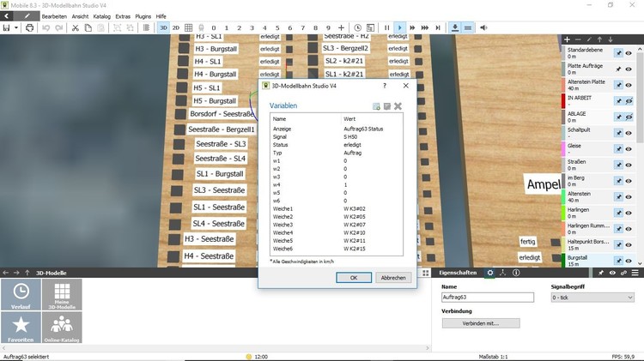The height and width of the screenshot is (361, 644).
Task: Click the back arrow tab top-left
Action: click(7, 16)
